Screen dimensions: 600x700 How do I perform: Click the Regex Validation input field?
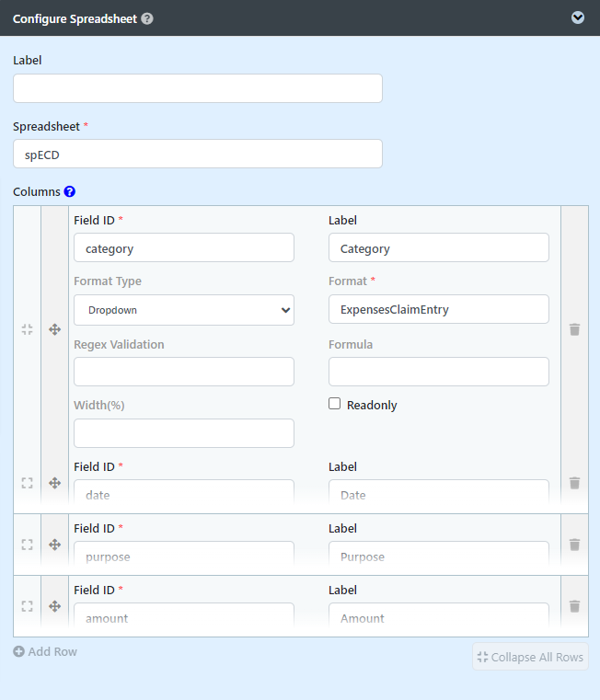pos(184,372)
